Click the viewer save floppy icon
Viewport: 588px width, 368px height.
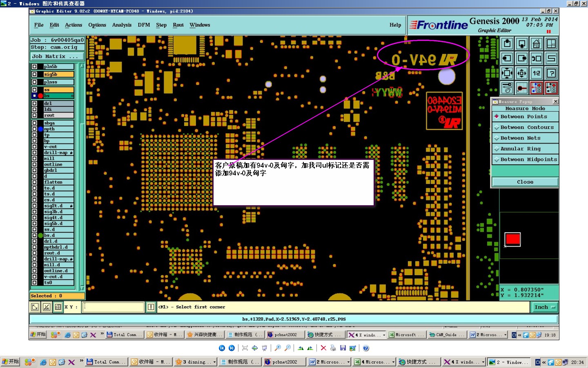coord(343,348)
